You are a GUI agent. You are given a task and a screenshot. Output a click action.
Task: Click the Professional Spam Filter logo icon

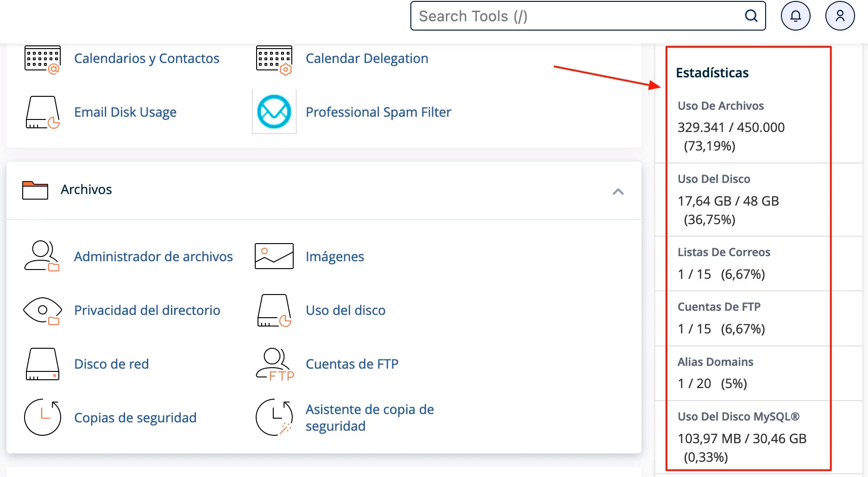point(274,112)
